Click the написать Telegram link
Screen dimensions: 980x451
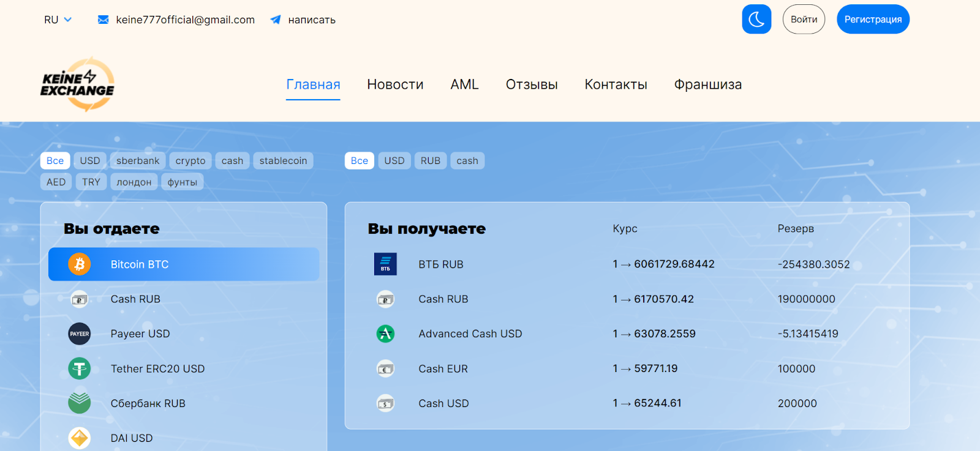tap(312, 20)
